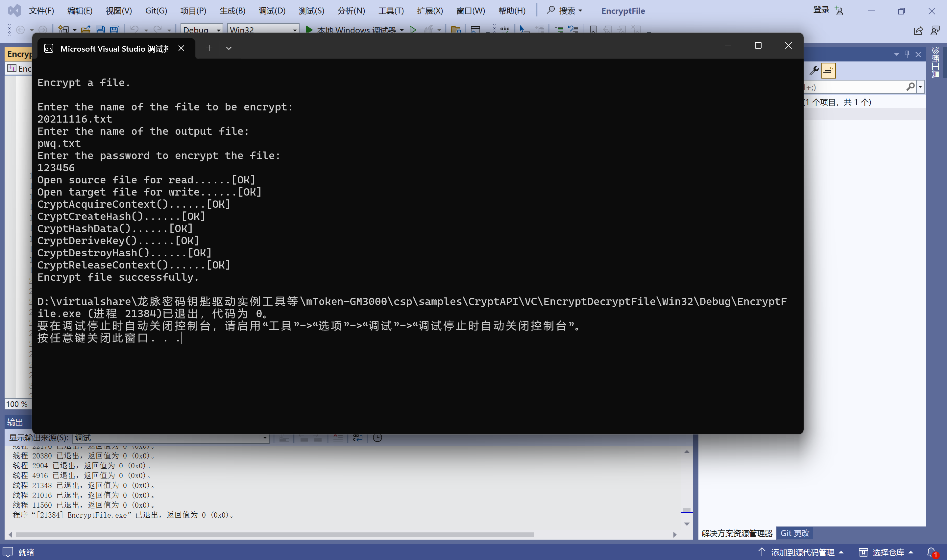Click the live share icon top right

point(918,30)
